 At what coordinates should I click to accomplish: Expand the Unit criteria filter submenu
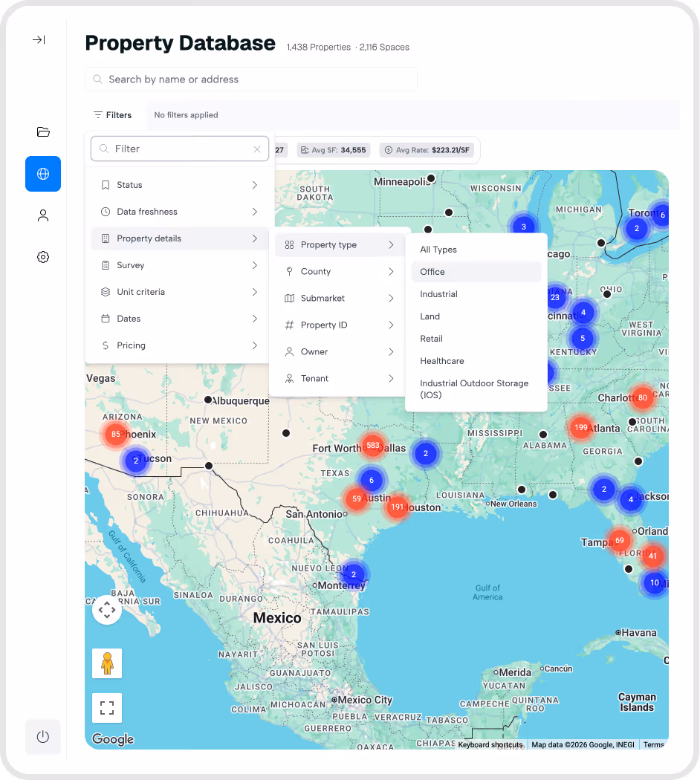tap(180, 292)
